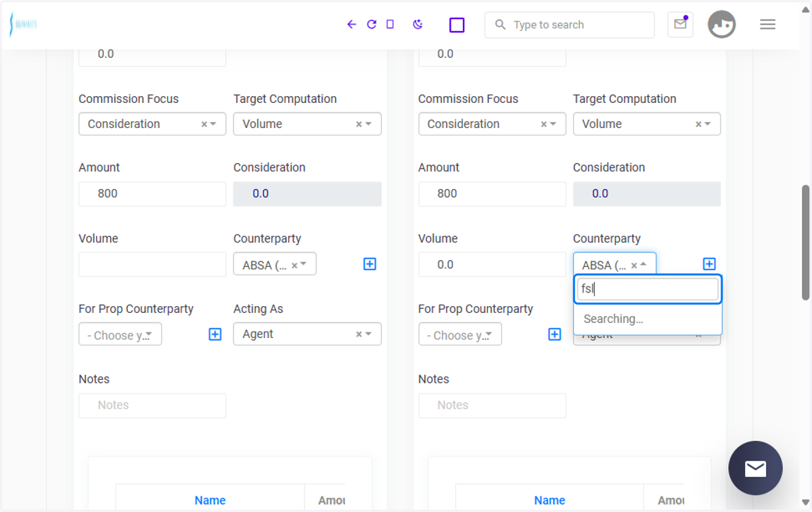Click right form Volume field with 0.0

[x=492, y=264]
